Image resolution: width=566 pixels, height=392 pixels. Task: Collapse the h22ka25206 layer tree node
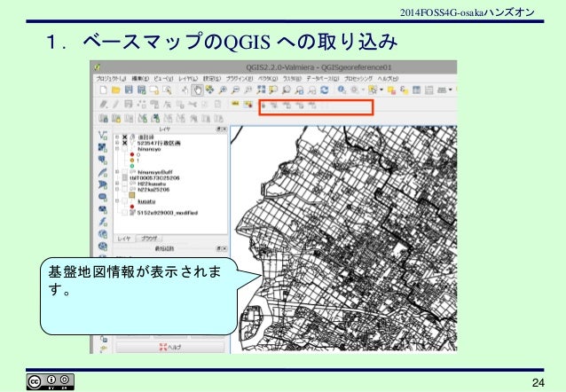pos(117,189)
